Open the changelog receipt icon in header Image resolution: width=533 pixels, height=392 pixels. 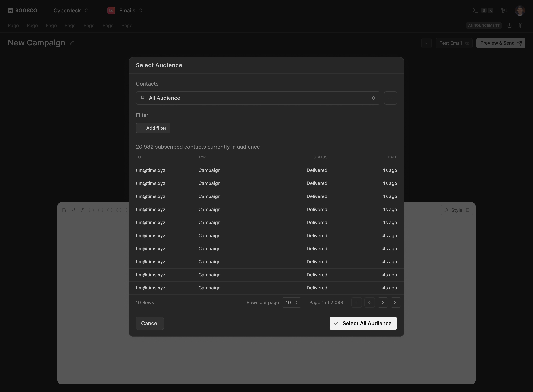[504, 10]
